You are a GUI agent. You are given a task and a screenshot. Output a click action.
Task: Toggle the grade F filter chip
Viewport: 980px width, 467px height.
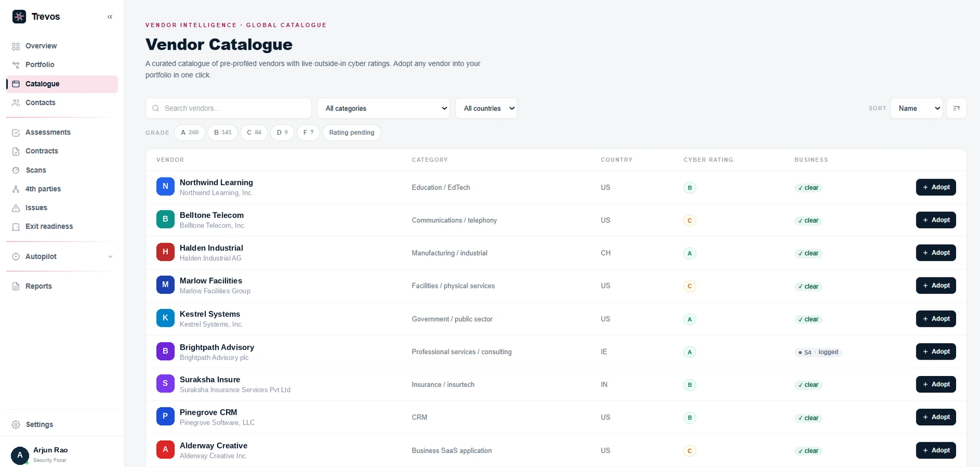pos(308,132)
